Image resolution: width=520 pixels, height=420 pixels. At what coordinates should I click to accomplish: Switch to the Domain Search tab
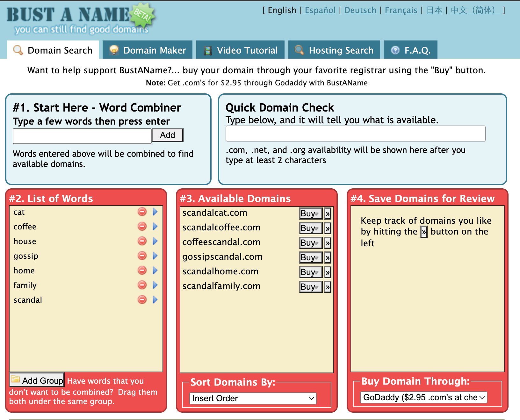coord(53,50)
